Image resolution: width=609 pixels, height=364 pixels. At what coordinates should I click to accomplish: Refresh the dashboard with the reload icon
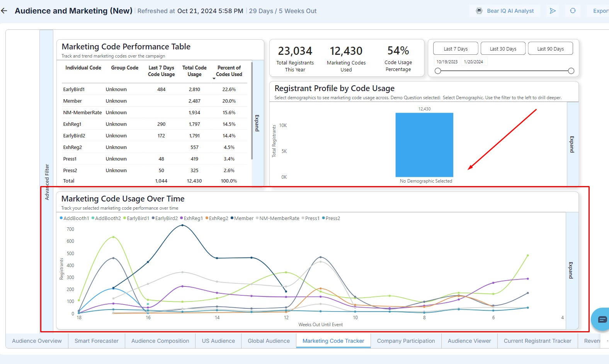573,11
